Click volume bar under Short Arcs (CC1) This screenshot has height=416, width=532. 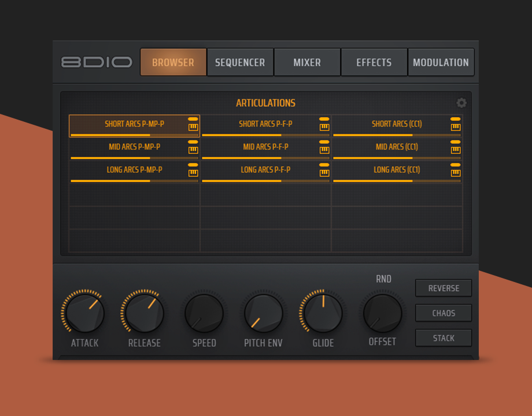[x=397, y=135]
